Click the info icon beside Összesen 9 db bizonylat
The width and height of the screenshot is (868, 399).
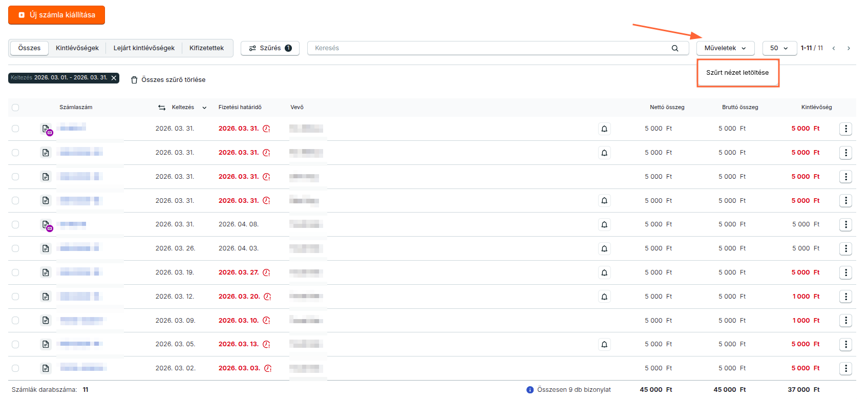[x=530, y=390]
